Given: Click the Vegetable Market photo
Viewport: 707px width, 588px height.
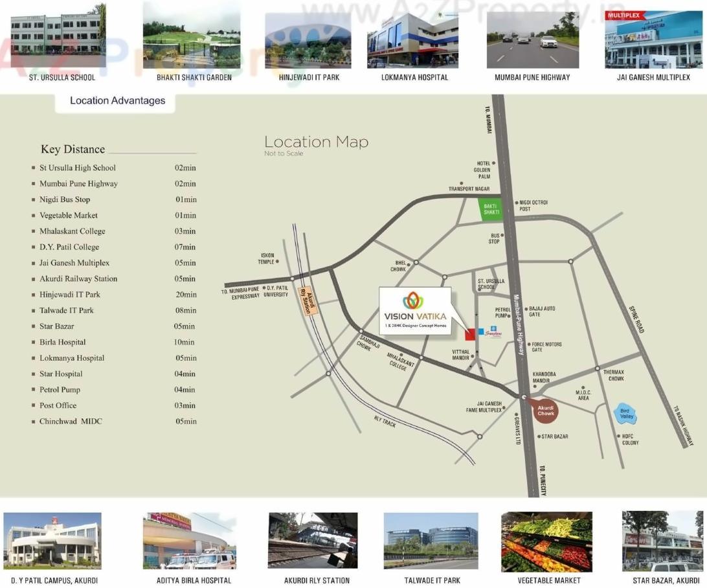Looking at the screenshot, I should coord(546,542).
